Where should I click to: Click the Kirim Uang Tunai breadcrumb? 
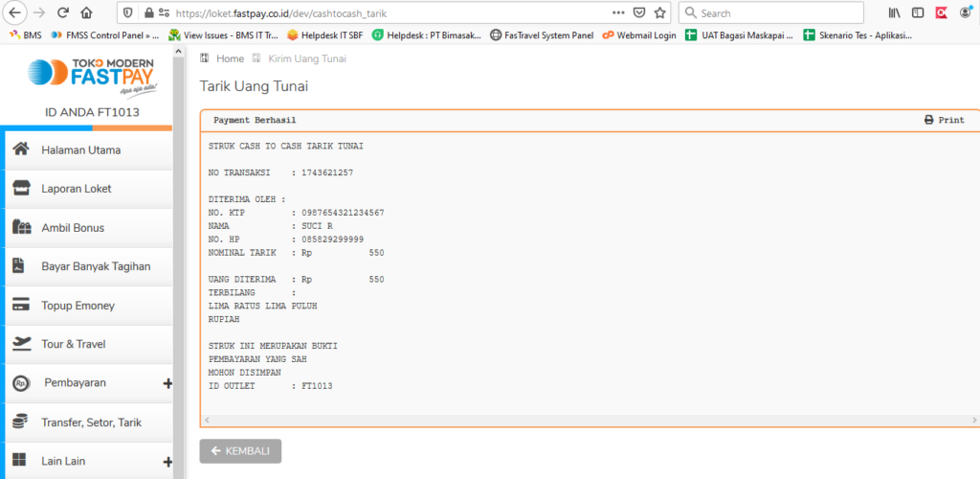click(306, 58)
